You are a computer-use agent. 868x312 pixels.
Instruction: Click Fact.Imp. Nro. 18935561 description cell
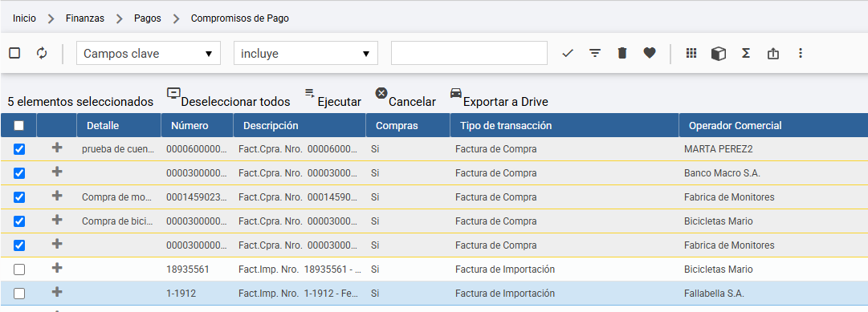pos(299,269)
